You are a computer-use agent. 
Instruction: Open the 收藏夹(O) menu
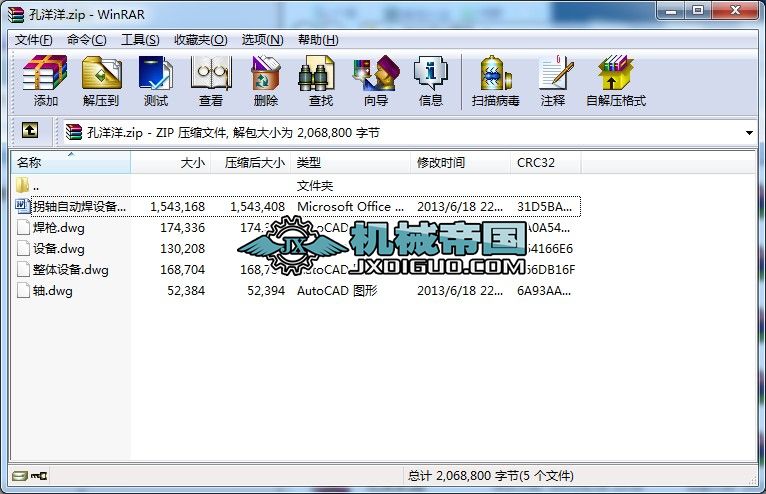[201, 40]
